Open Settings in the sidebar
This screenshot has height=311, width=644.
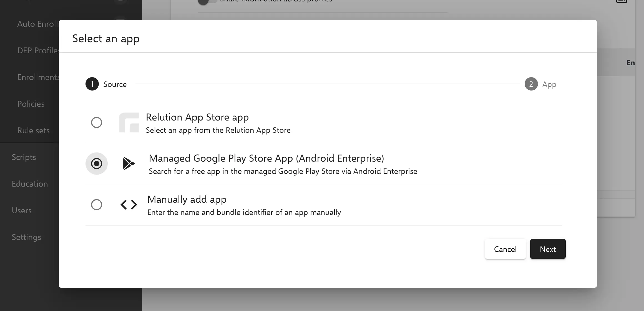pos(26,237)
